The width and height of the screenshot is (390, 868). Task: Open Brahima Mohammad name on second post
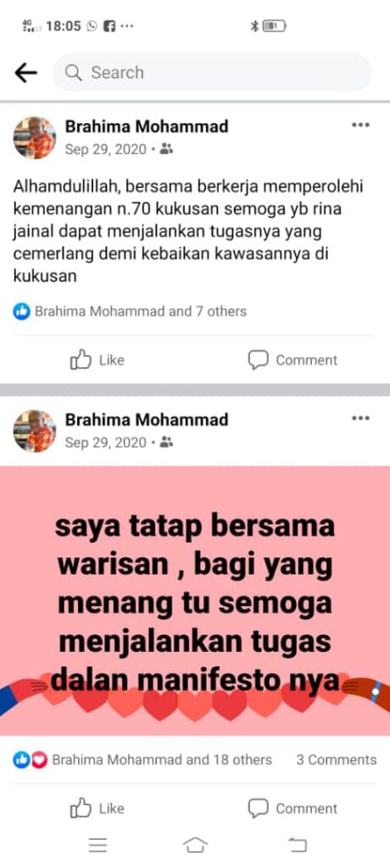pos(147,420)
